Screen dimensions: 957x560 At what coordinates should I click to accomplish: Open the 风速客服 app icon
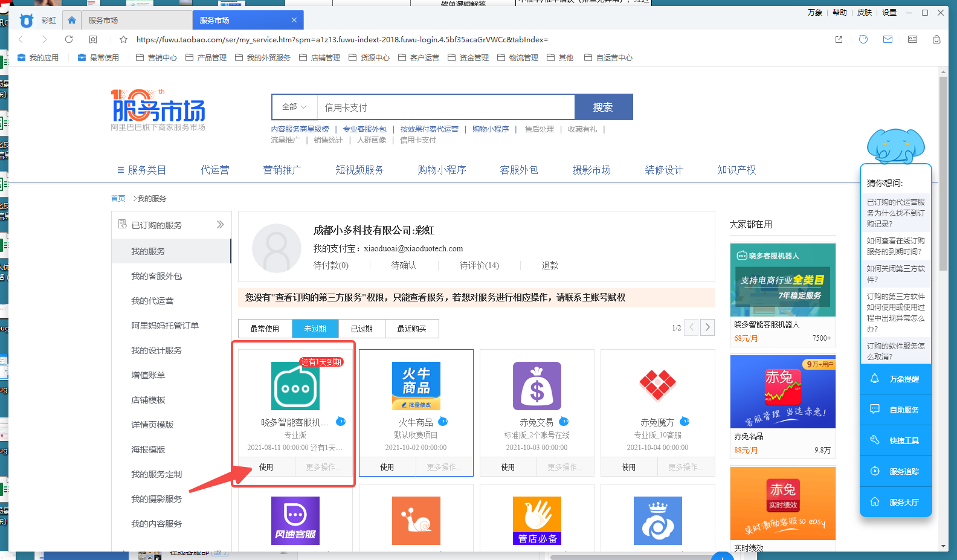(x=295, y=521)
